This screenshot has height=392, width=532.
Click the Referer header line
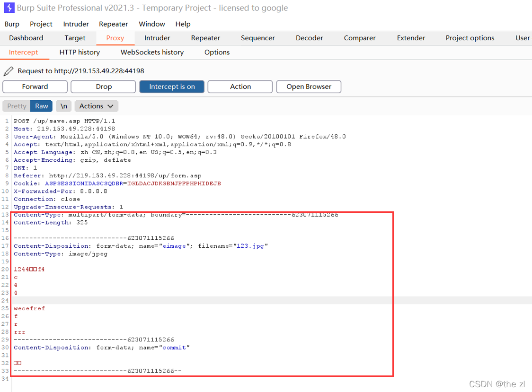[x=107, y=175]
